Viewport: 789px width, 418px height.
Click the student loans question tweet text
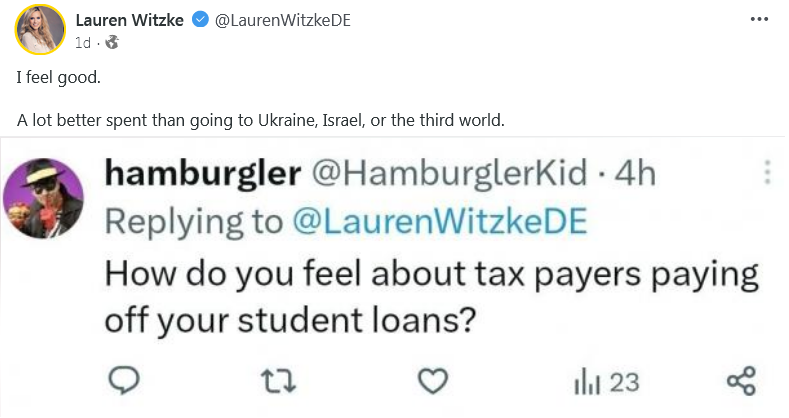point(431,297)
